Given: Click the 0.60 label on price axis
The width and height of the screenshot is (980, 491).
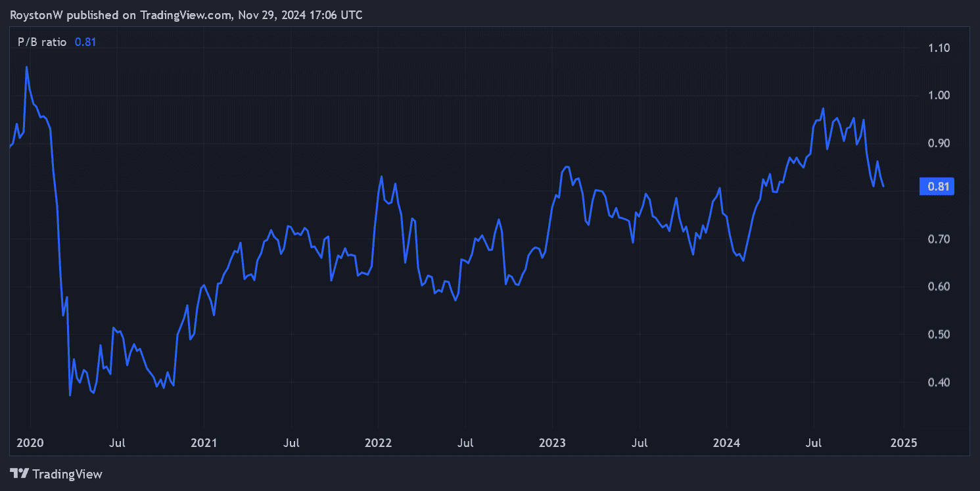Looking at the screenshot, I should tap(939, 287).
